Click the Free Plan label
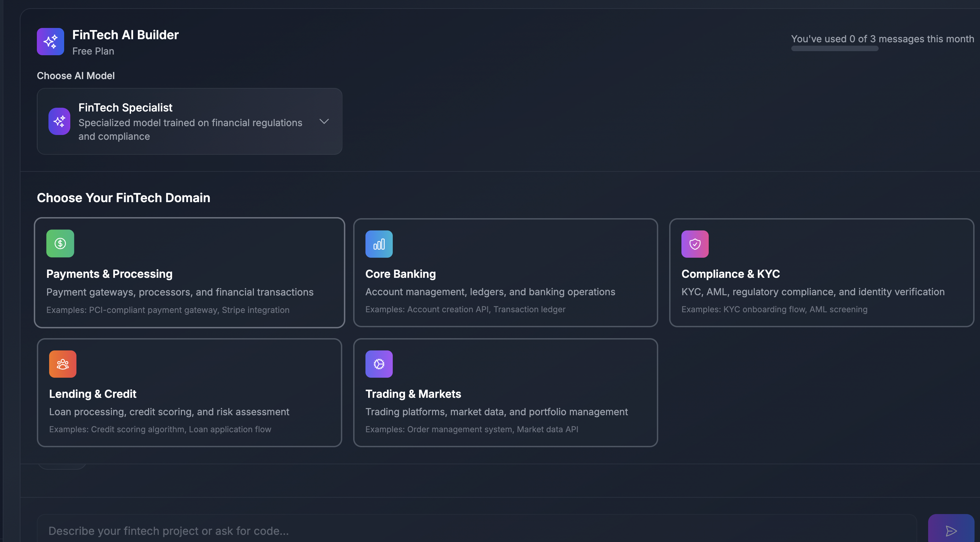980x542 pixels. pyautogui.click(x=93, y=51)
